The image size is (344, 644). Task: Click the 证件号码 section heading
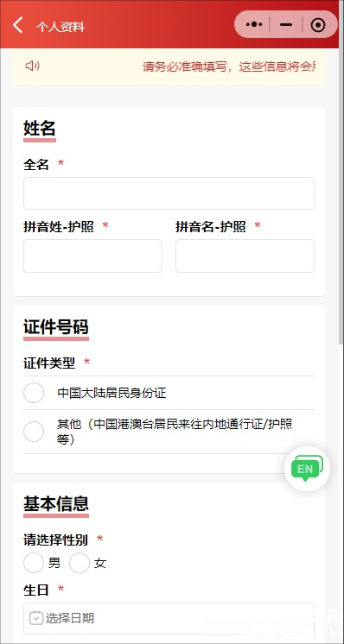tap(56, 327)
